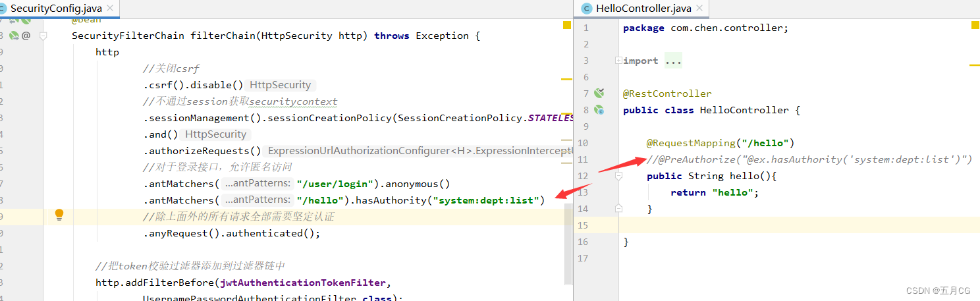Click the jwtAuthenticationTokenFilter field reference
This screenshot has height=301, width=980.
(x=303, y=283)
